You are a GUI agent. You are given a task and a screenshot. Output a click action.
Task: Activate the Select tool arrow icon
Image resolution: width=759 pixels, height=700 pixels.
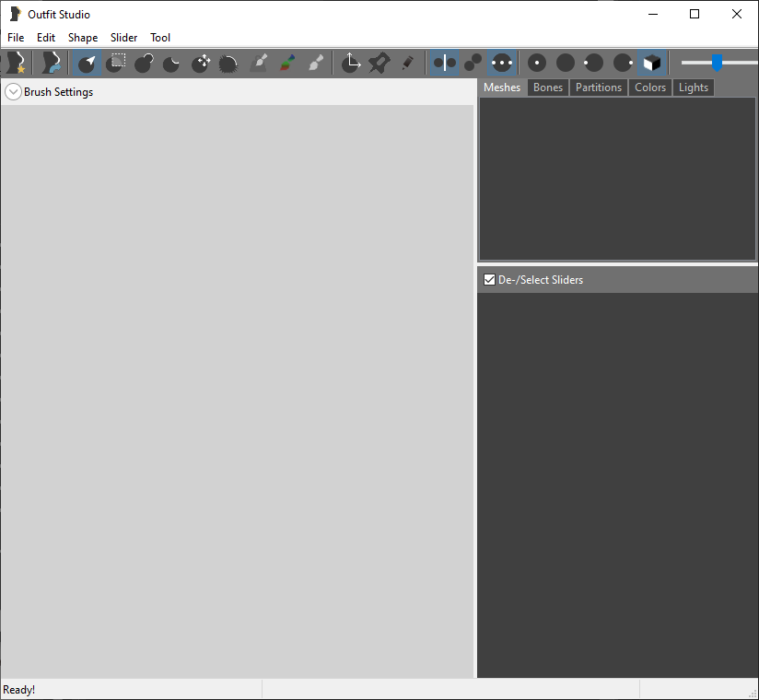pos(88,63)
